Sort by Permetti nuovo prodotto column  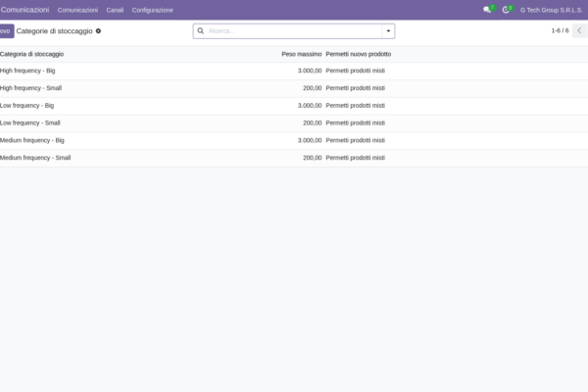359,54
